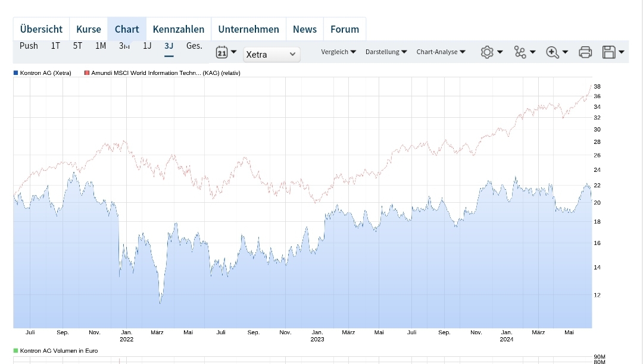Open the News tab
643x364 pixels.
tap(304, 29)
